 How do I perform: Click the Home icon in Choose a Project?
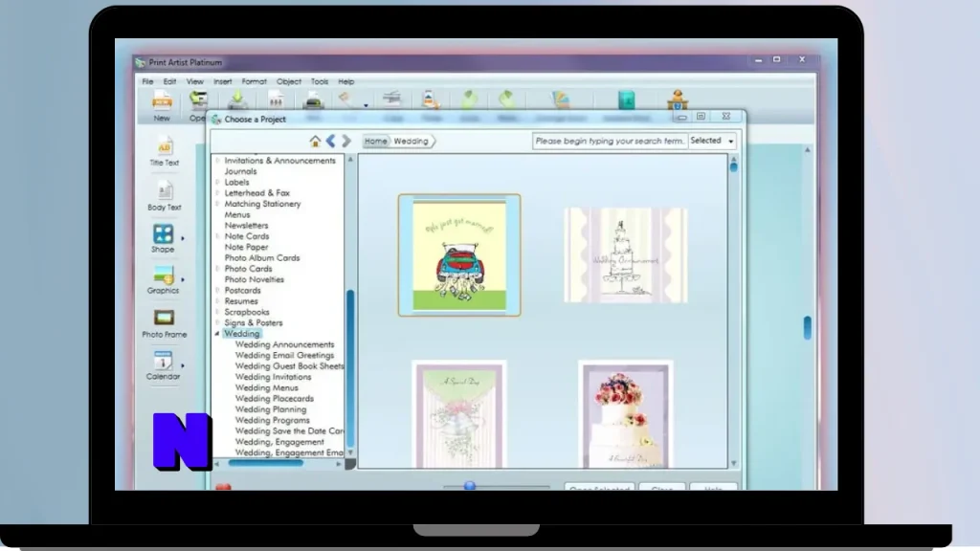315,142
